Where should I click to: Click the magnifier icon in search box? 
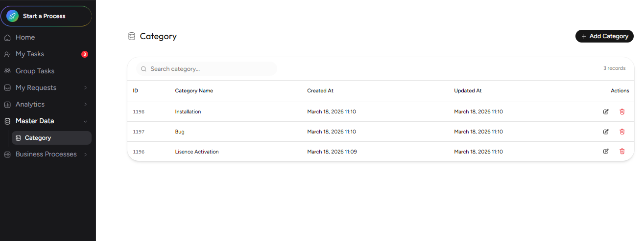pyautogui.click(x=143, y=69)
